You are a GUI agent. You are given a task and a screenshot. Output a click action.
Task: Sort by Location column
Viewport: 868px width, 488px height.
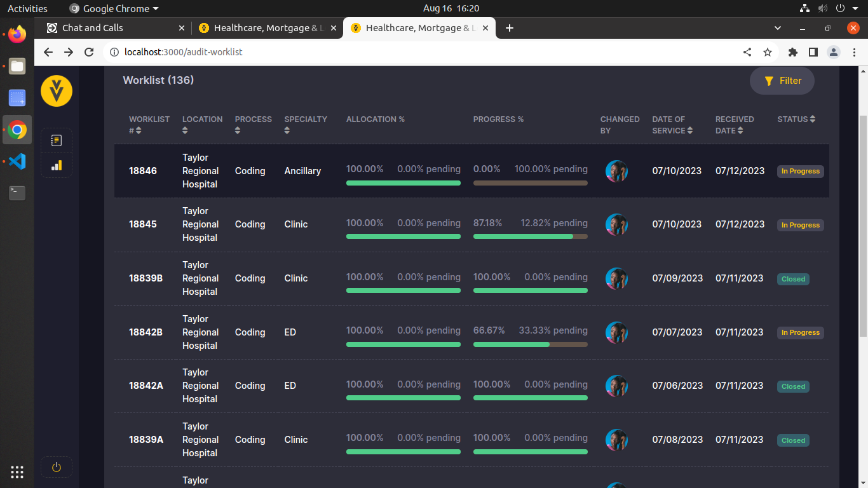tap(185, 131)
